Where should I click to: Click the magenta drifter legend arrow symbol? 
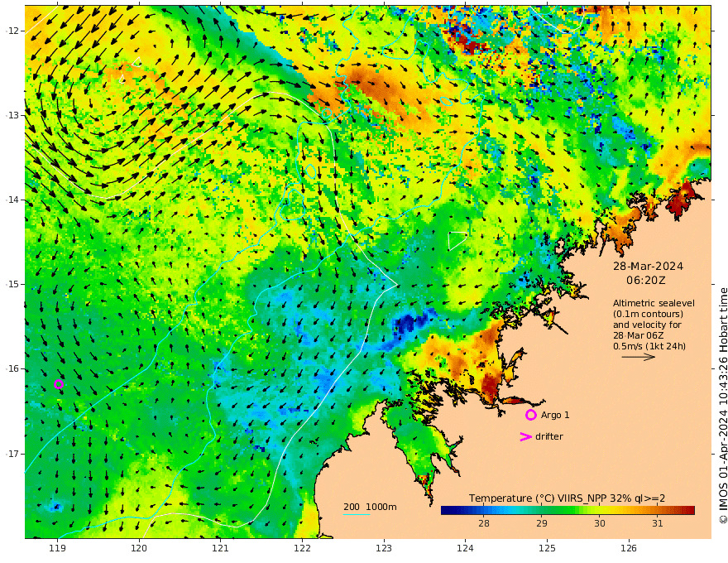point(525,436)
